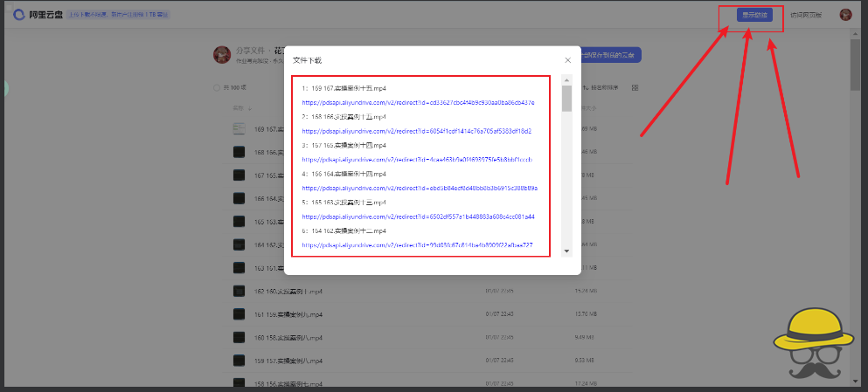Click the 阿里云盘 logo icon

point(19,15)
